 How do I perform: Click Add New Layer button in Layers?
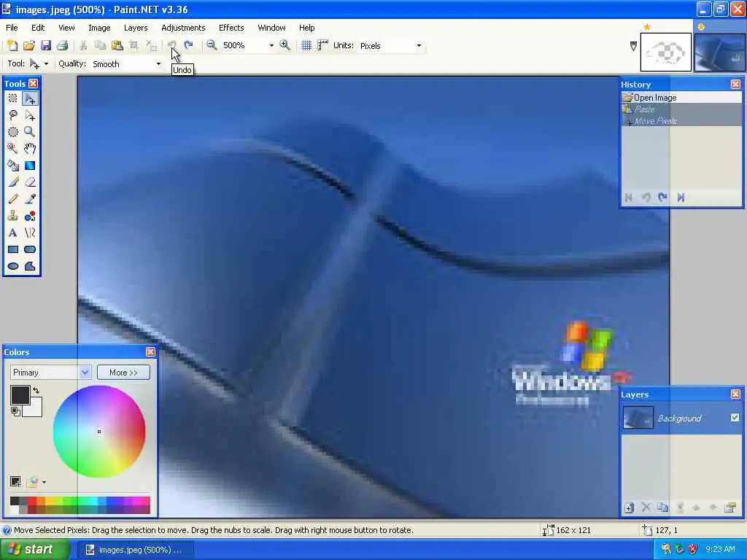pyautogui.click(x=630, y=507)
